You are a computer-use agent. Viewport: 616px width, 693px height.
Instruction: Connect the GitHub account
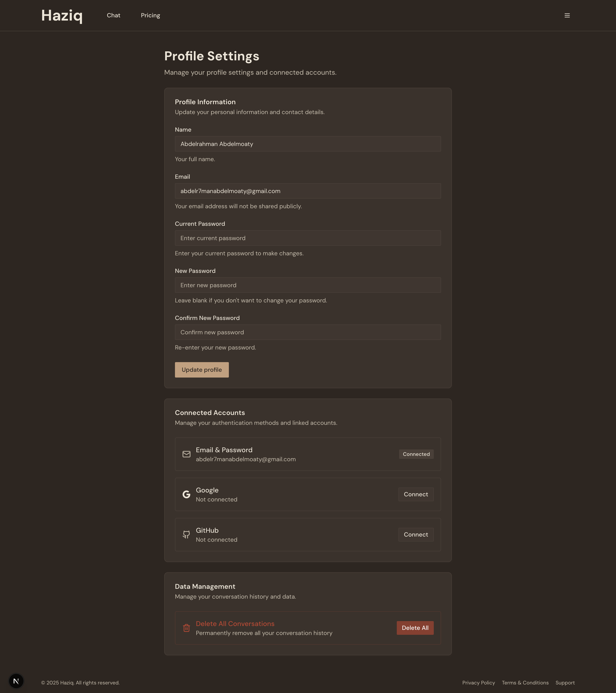pyautogui.click(x=416, y=535)
